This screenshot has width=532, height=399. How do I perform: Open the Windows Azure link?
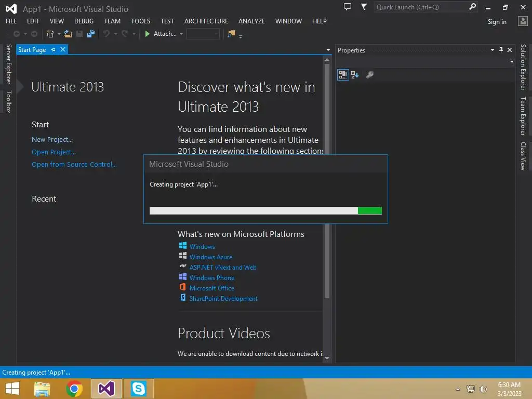[x=211, y=257]
